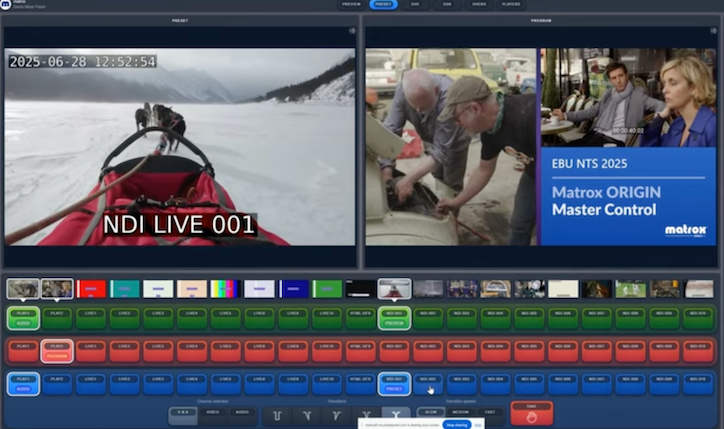This screenshot has width=724, height=429.
Task: Select NDI-010 in the red program row
Action: point(698,351)
